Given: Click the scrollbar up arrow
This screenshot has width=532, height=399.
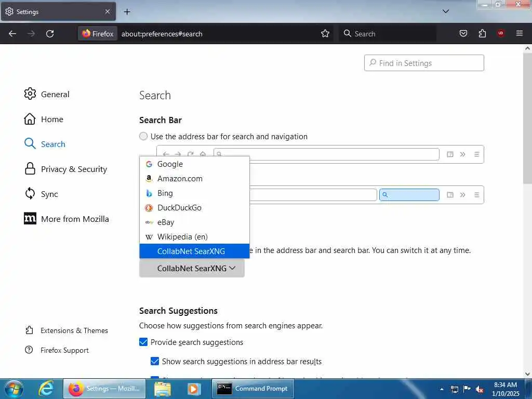Looking at the screenshot, I should (x=527, y=48).
